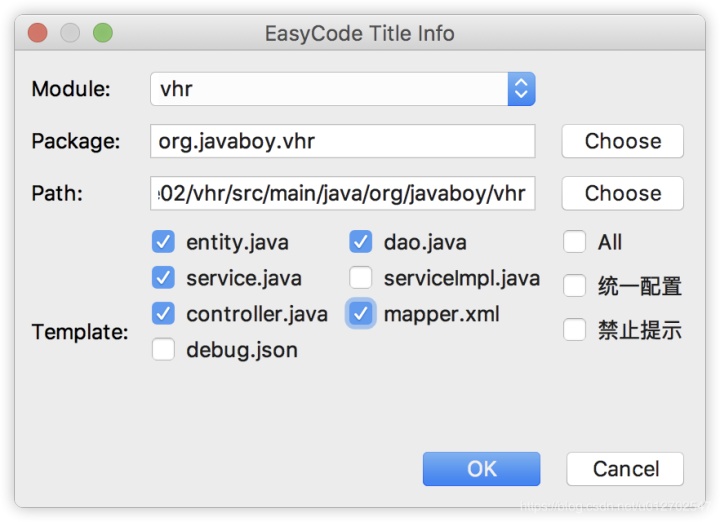
Task: Click the Template label text
Action: (x=80, y=332)
